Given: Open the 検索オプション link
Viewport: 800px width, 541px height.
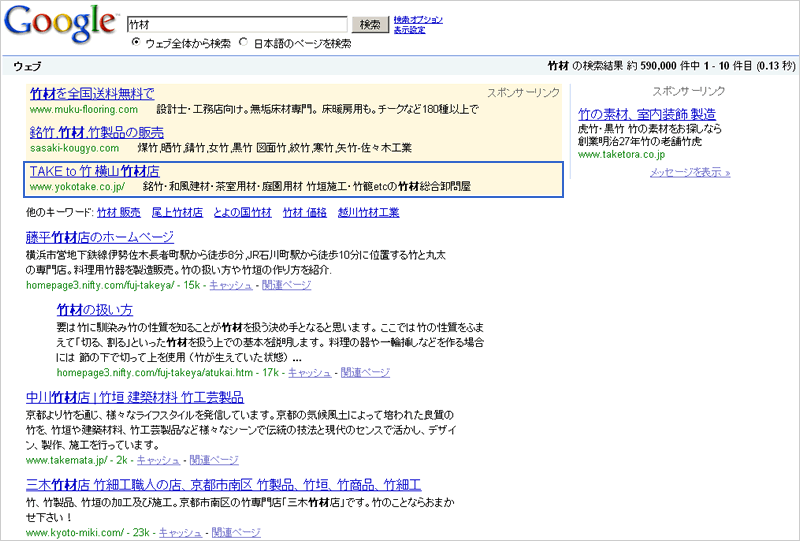Looking at the screenshot, I should (418, 19).
